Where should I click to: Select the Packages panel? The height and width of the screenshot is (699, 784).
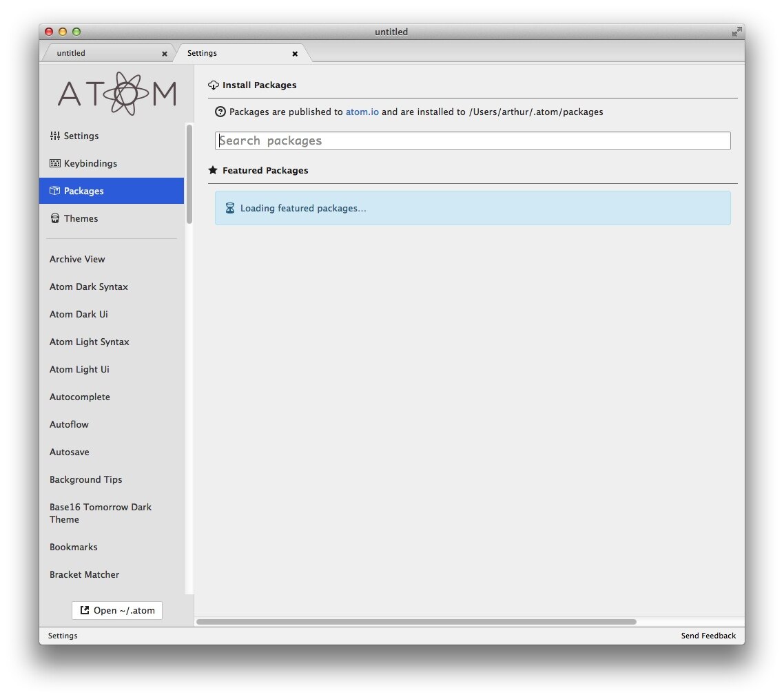pos(112,191)
